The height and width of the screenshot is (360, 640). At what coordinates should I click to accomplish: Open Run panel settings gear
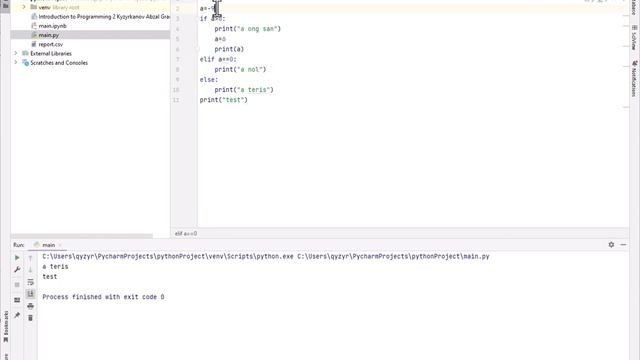[x=611, y=244]
